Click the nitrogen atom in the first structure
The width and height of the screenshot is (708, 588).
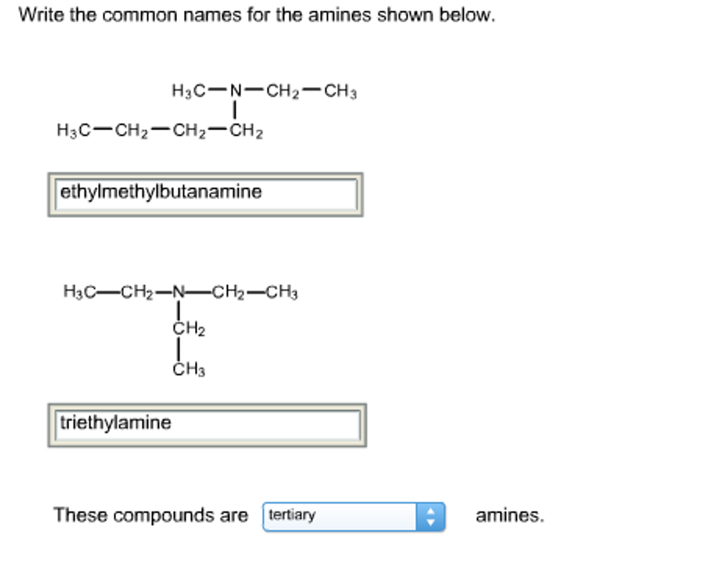(235, 90)
